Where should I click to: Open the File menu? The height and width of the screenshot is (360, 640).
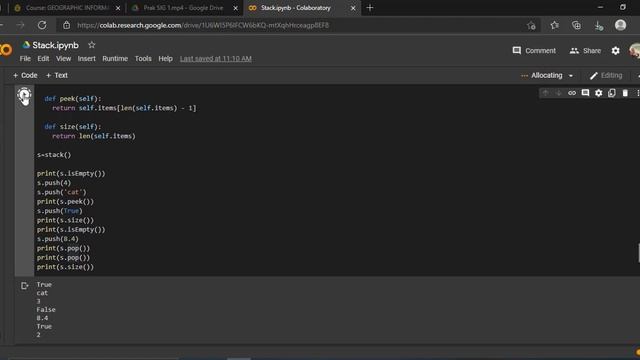(x=25, y=59)
